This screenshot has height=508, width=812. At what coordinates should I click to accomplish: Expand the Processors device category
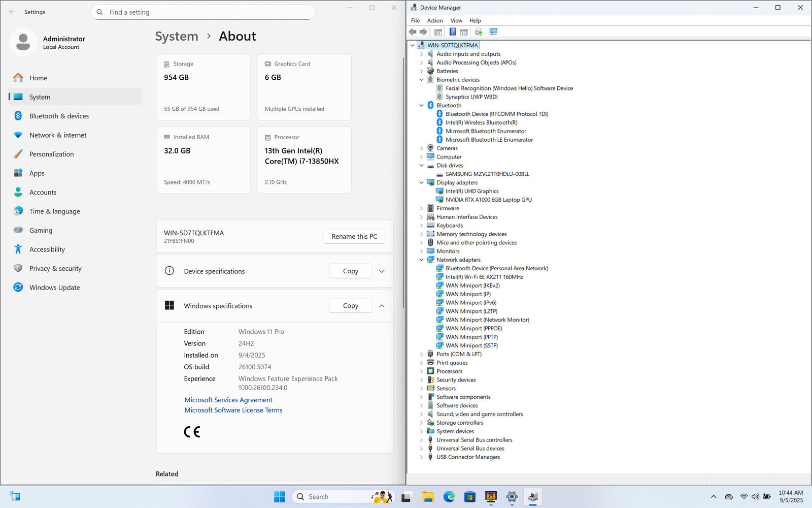coord(421,371)
